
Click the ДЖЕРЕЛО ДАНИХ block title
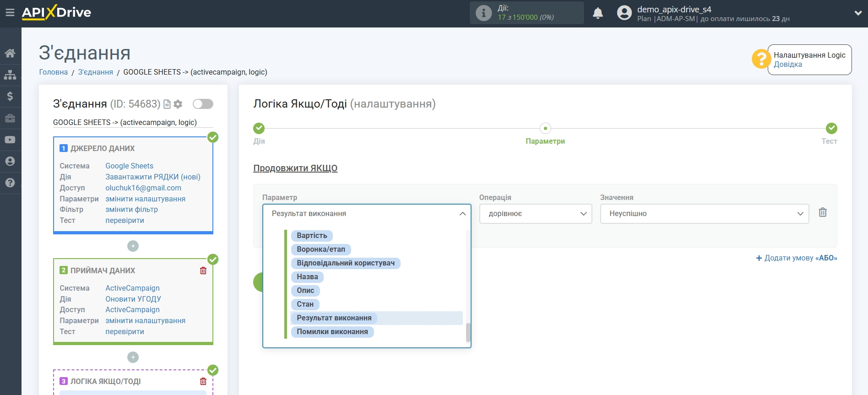103,148
